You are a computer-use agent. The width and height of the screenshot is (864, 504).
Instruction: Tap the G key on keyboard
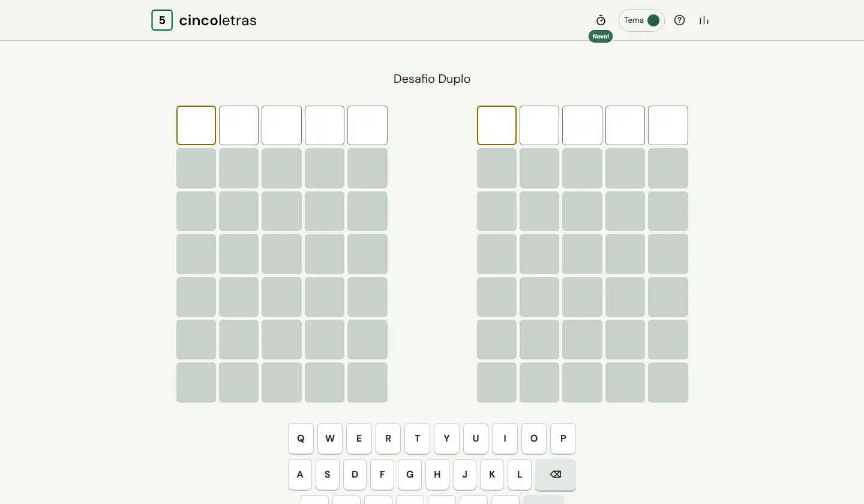pos(410,475)
